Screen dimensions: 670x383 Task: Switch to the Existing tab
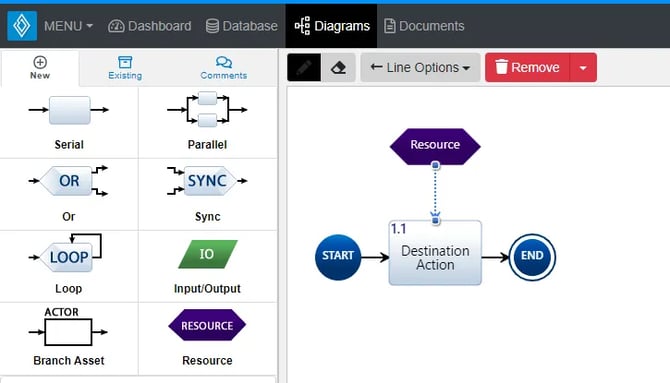125,68
